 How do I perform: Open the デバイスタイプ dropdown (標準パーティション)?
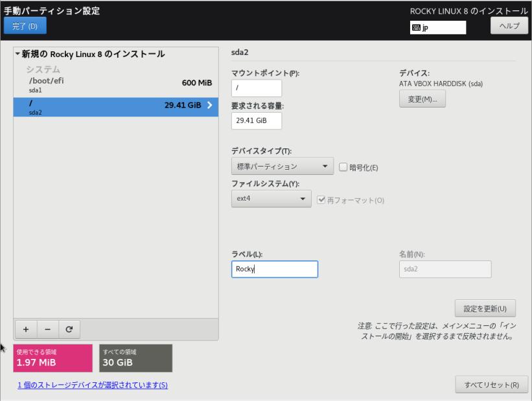coord(283,166)
